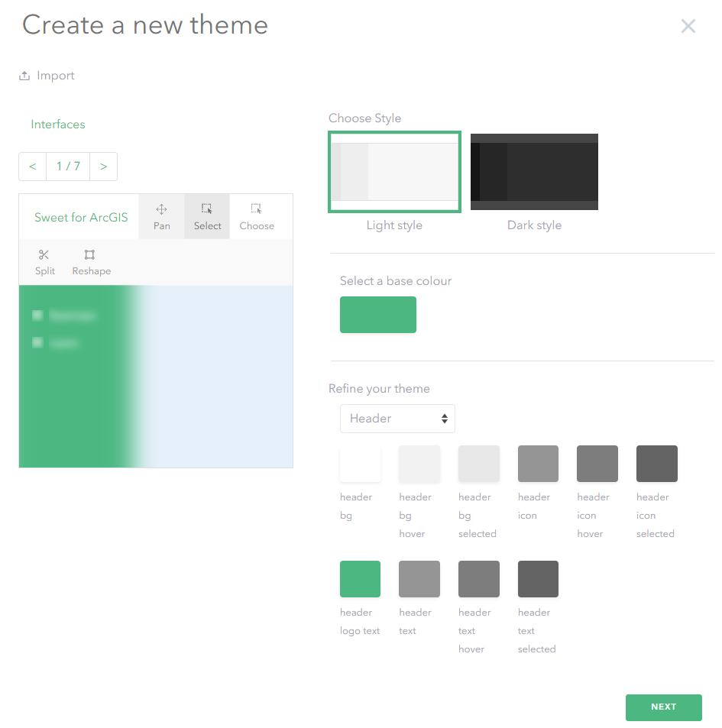Click the Reshape tool icon
Viewport: 722px width, 728px height.
coord(90,255)
